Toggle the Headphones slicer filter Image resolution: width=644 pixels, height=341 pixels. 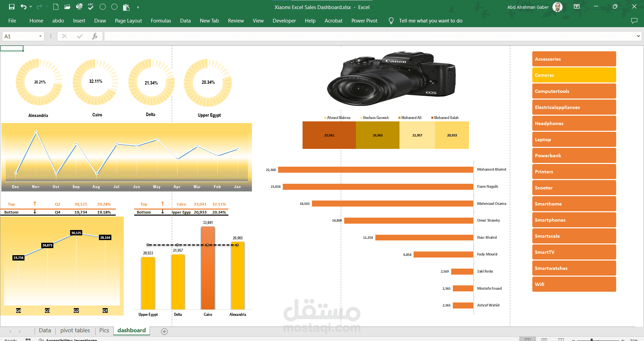[574, 123]
